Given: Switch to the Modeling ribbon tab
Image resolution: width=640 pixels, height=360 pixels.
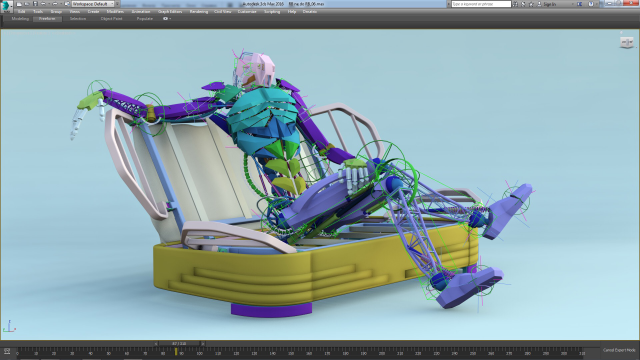Looking at the screenshot, I should (20, 19).
